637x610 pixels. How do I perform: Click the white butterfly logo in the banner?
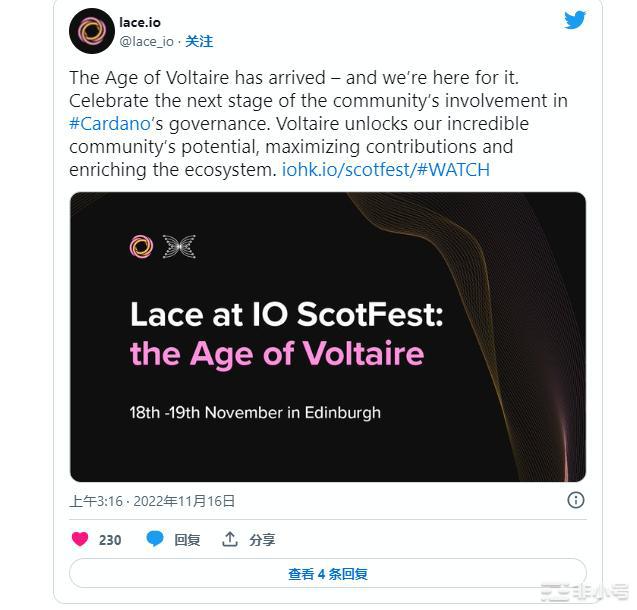point(179,246)
